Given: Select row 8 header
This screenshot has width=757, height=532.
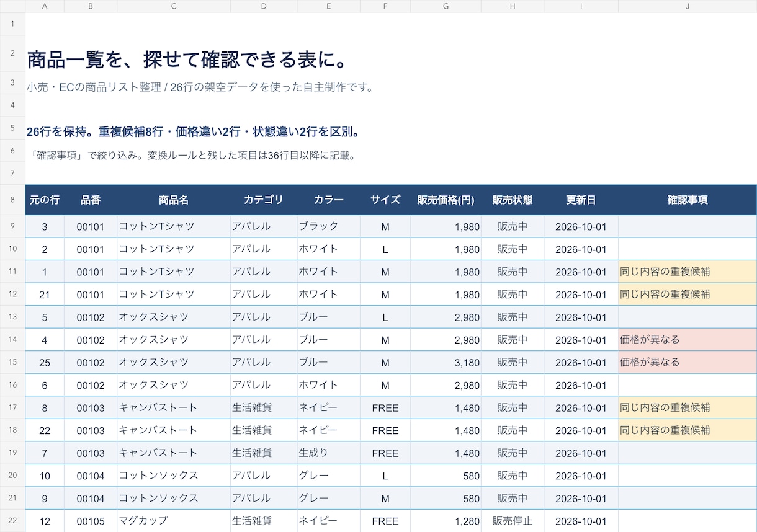Looking at the screenshot, I should 12,200.
